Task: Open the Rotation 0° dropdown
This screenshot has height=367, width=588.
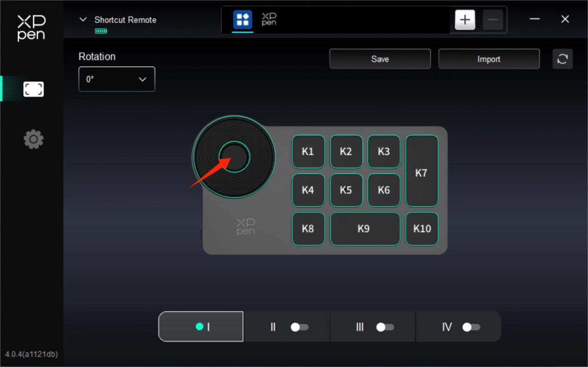Action: tap(117, 79)
